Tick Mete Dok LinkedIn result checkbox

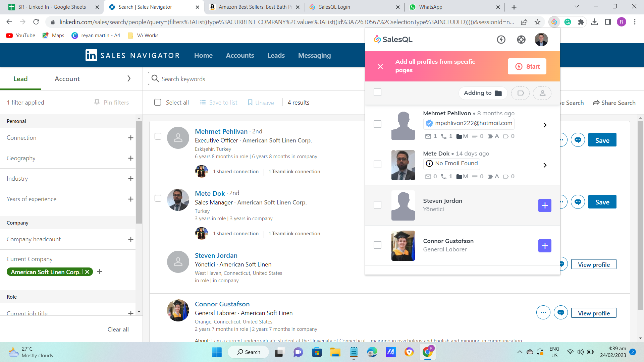158,198
